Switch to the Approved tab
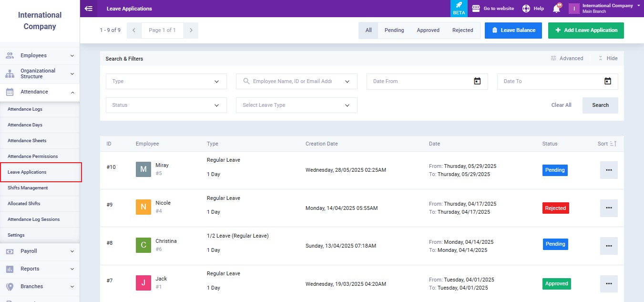The width and height of the screenshot is (644, 302). (x=428, y=30)
